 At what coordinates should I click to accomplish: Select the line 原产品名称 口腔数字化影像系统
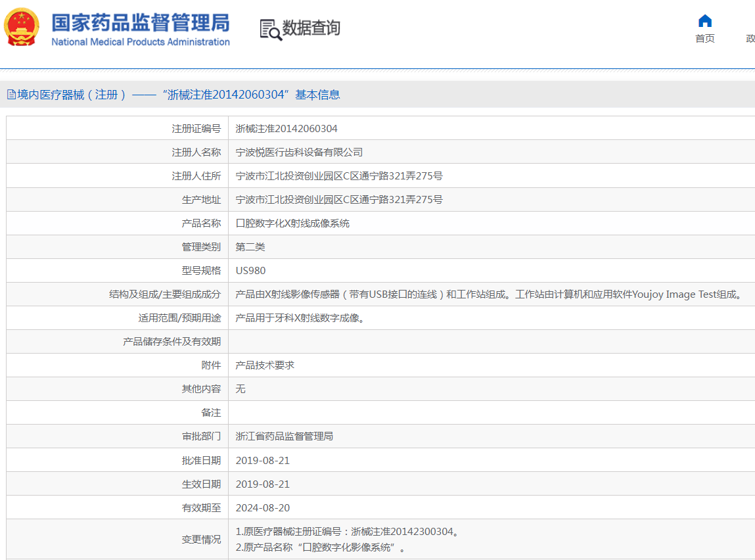click(x=321, y=548)
